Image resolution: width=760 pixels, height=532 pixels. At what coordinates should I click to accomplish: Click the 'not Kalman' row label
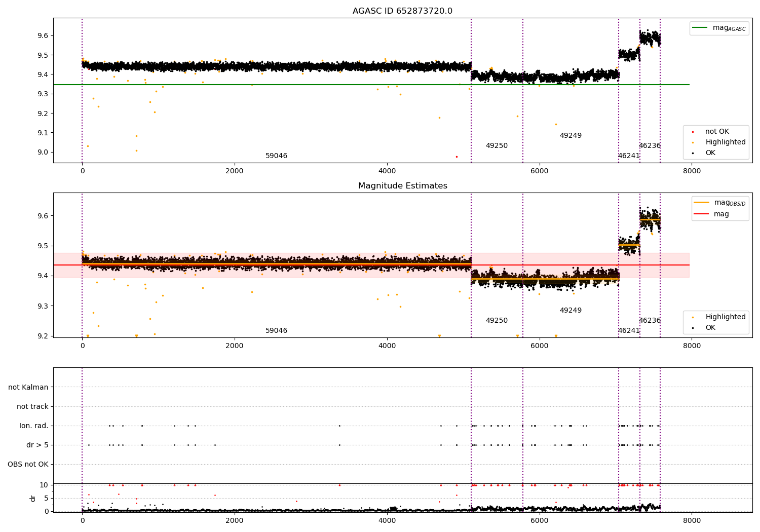28,388
